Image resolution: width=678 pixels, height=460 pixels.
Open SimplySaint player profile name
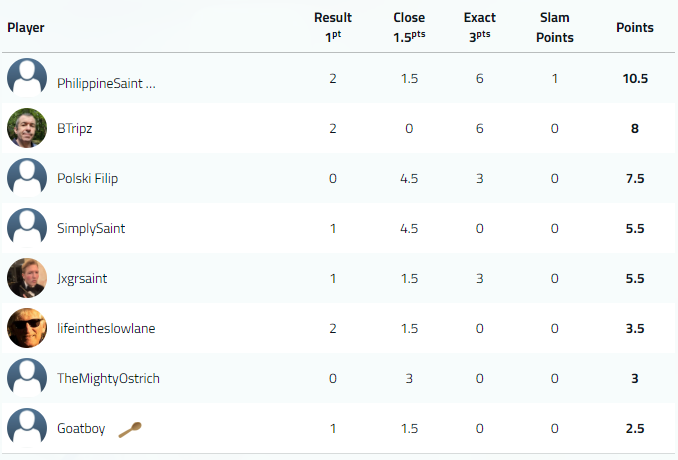(x=91, y=229)
